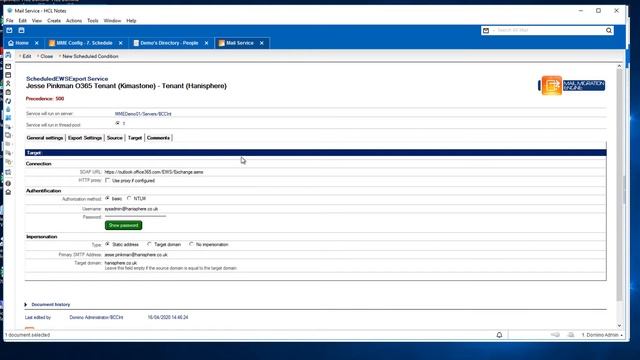Viewport: 640px width, 360px height.
Task: Click the network icon beside Domino Admin
Action: click(571, 335)
